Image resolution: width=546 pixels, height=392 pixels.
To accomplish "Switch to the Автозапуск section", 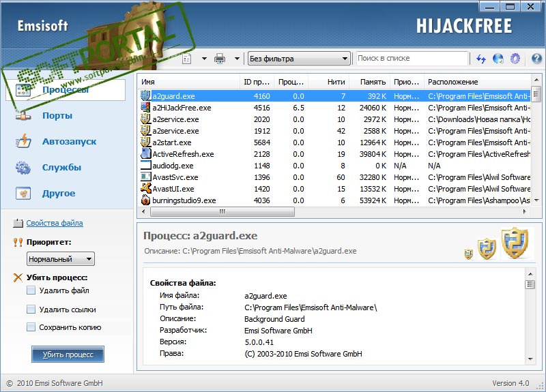I will 70,142.
